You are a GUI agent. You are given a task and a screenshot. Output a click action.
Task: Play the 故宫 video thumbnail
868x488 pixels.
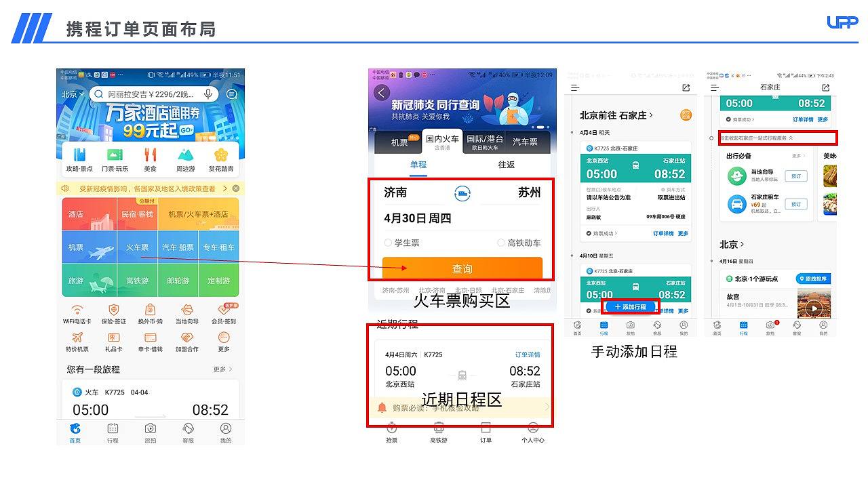814,308
